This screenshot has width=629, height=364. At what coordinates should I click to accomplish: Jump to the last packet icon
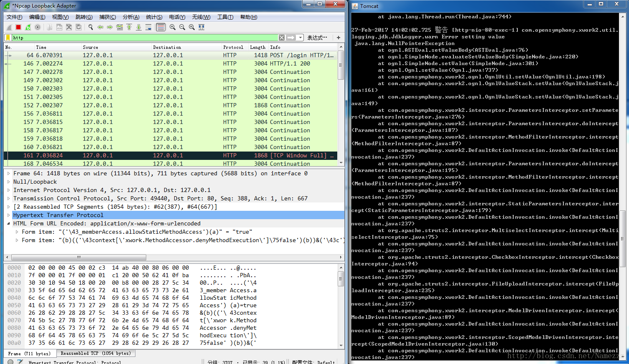[139, 27]
